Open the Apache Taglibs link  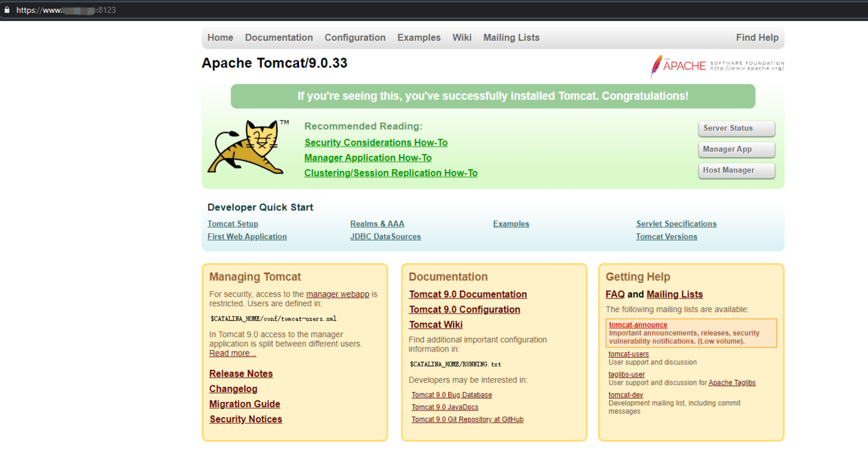click(x=732, y=383)
